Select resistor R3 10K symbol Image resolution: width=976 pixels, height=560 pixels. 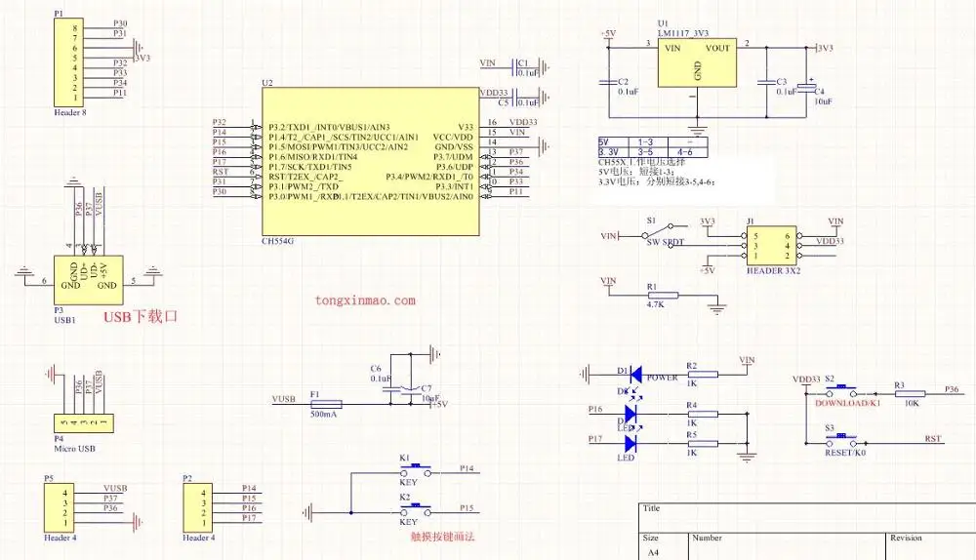[x=910, y=394]
